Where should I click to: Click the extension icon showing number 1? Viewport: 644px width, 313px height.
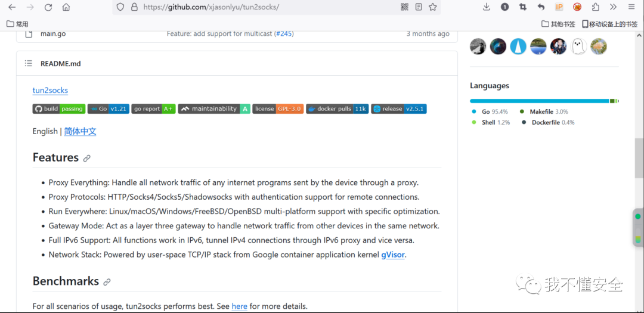[504, 7]
